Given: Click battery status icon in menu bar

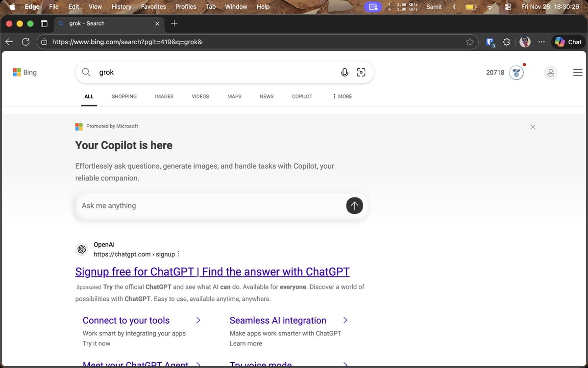Looking at the screenshot, I should pos(470,7).
